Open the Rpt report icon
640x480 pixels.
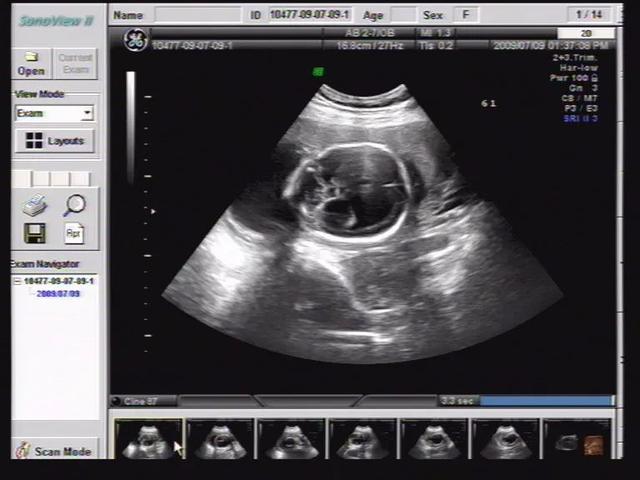pyautogui.click(x=74, y=233)
